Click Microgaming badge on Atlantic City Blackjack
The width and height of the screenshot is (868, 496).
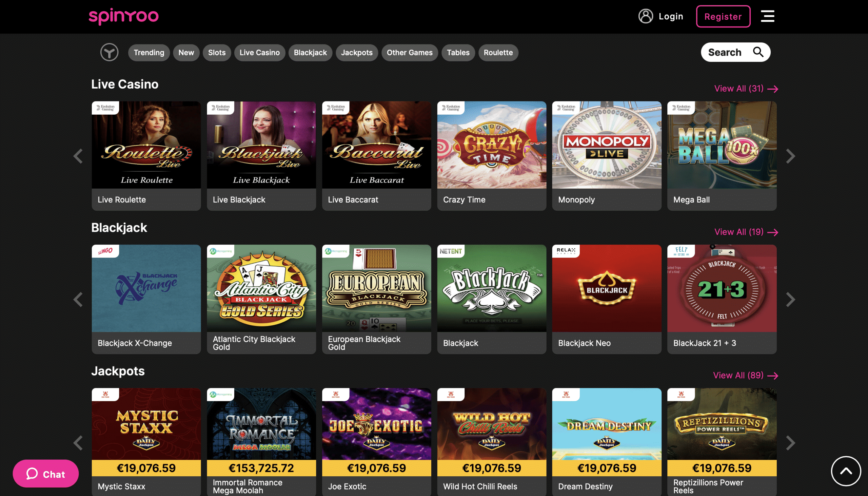pyautogui.click(x=220, y=251)
